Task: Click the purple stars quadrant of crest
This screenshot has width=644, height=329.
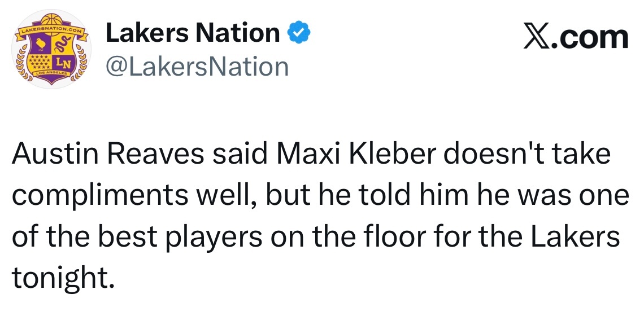Action: [x=40, y=62]
